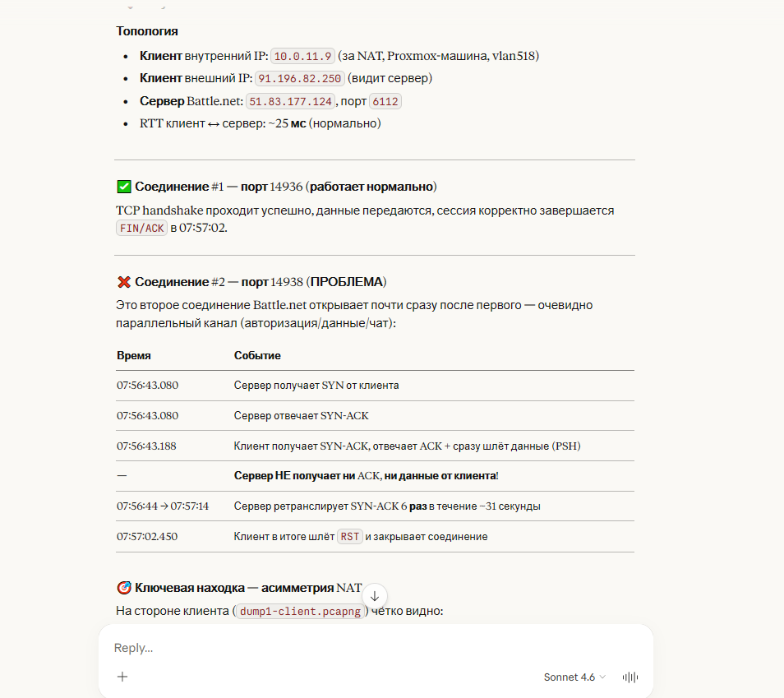Click the Событие column header
Image resolution: width=784 pixels, height=698 pixels.
(x=257, y=356)
